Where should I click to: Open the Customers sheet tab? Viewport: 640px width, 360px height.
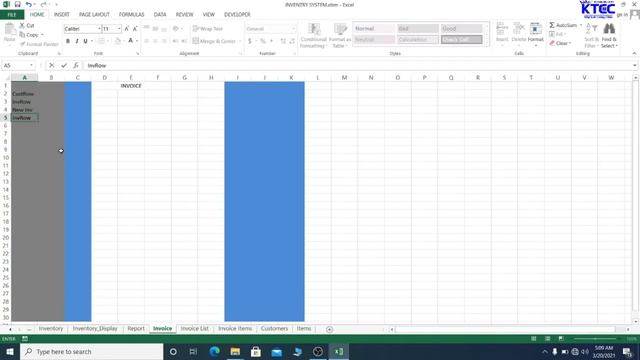click(x=274, y=329)
